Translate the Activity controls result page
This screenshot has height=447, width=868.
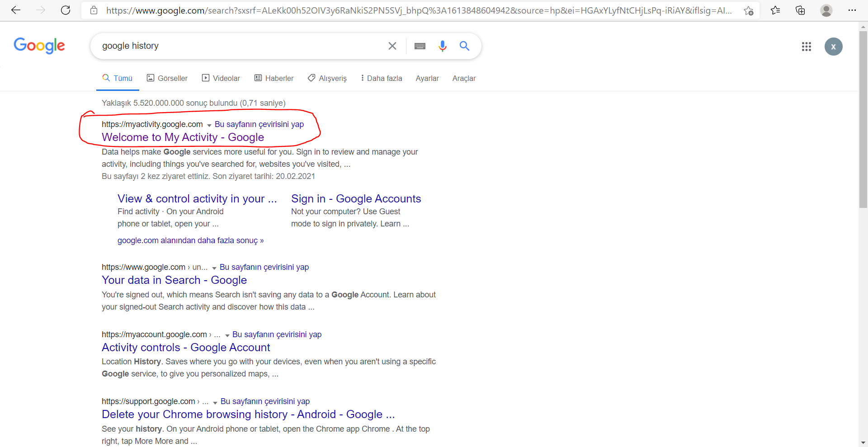pyautogui.click(x=277, y=334)
